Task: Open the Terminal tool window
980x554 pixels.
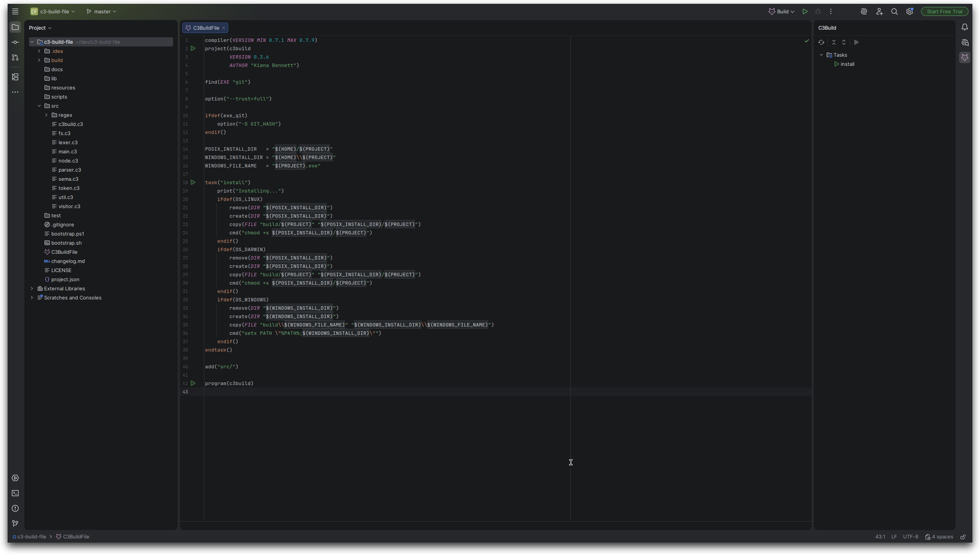Action: (15, 493)
